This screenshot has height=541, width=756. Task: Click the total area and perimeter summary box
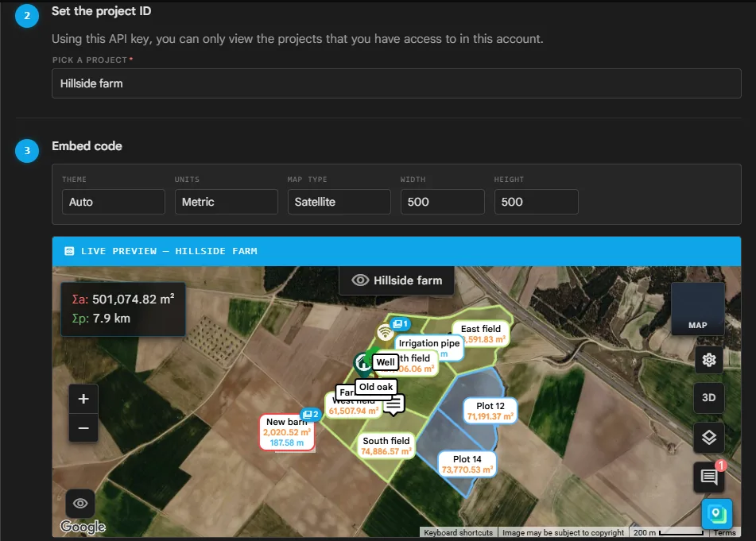pyautogui.click(x=123, y=309)
